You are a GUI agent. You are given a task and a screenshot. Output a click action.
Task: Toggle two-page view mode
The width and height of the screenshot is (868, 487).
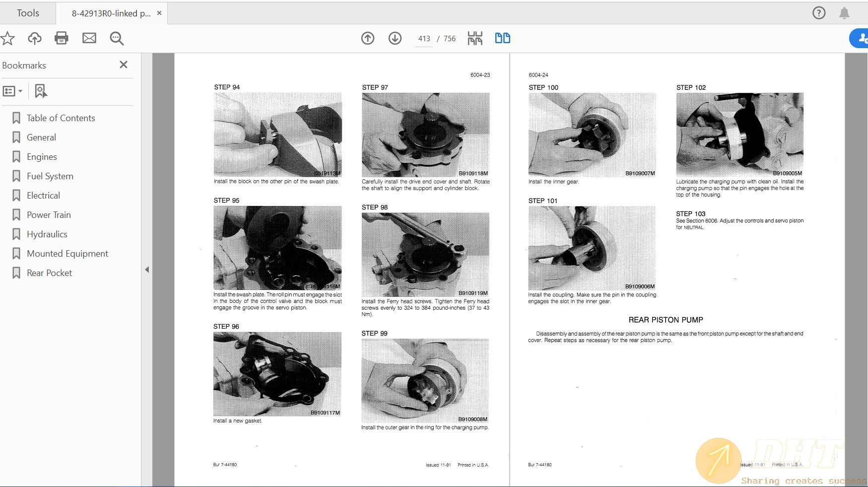tap(502, 38)
